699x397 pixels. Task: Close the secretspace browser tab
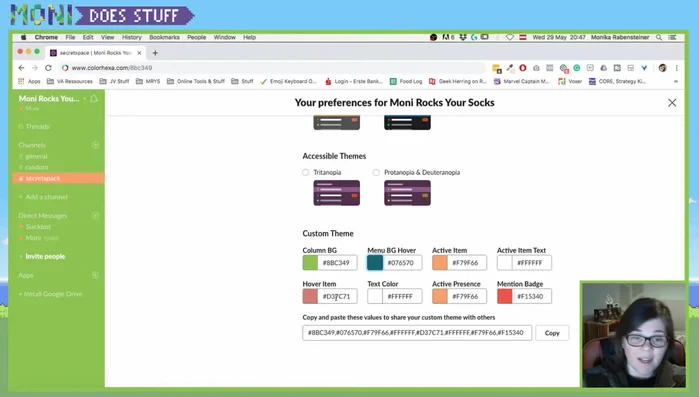(139, 53)
